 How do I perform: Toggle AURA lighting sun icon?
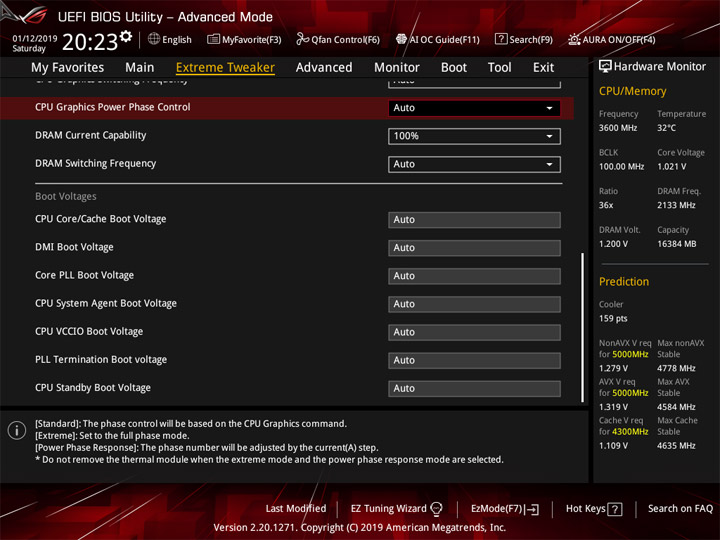[x=574, y=39]
